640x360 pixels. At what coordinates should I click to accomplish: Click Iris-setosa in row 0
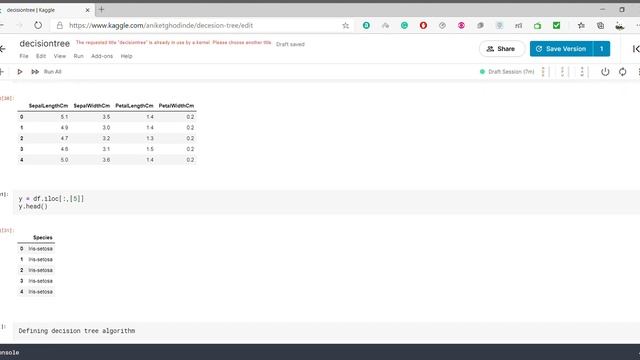(40, 249)
